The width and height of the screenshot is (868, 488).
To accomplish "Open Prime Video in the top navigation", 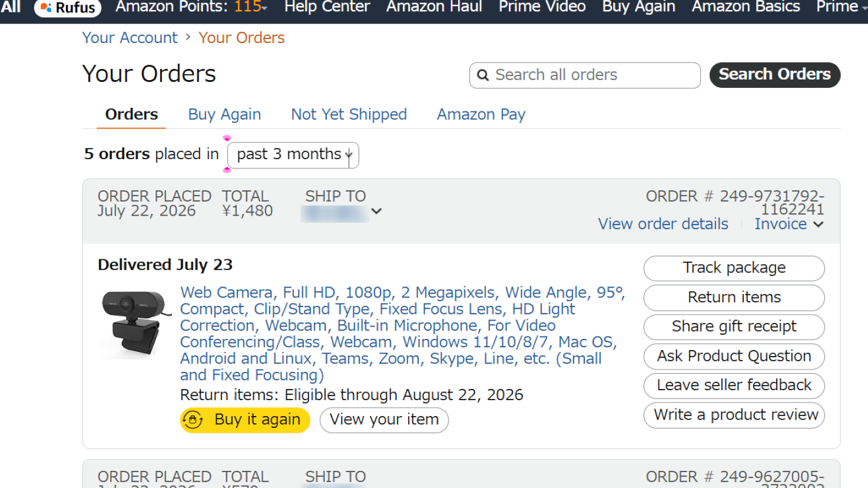I will tap(542, 7).
